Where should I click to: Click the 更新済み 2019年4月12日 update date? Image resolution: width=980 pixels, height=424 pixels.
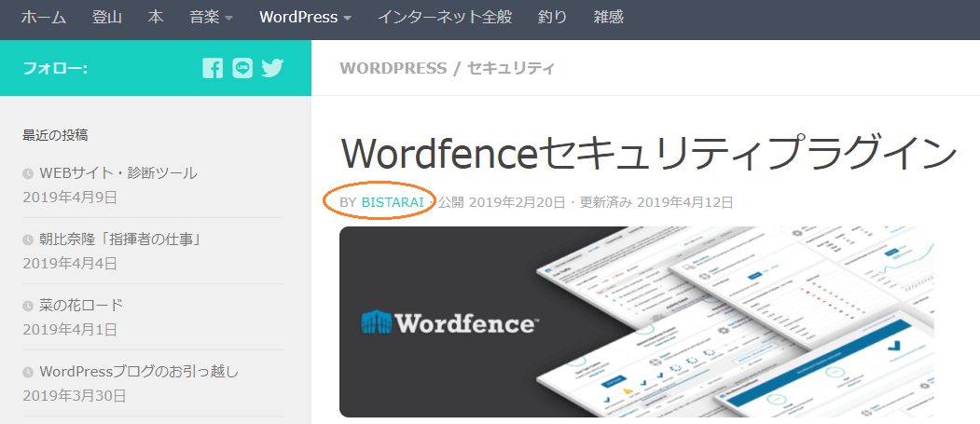656,202
